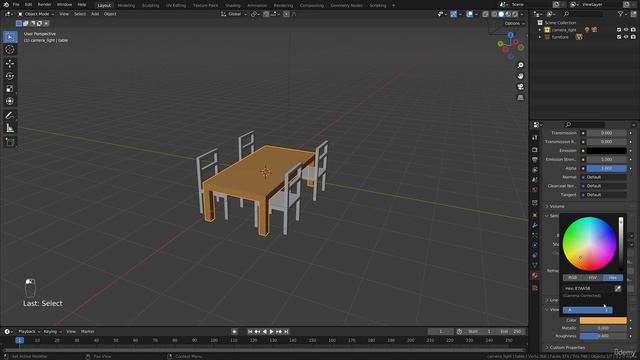Image resolution: width=640 pixels, height=360 pixels.
Task: Toggle auto-keying record button
Action: click(234, 332)
